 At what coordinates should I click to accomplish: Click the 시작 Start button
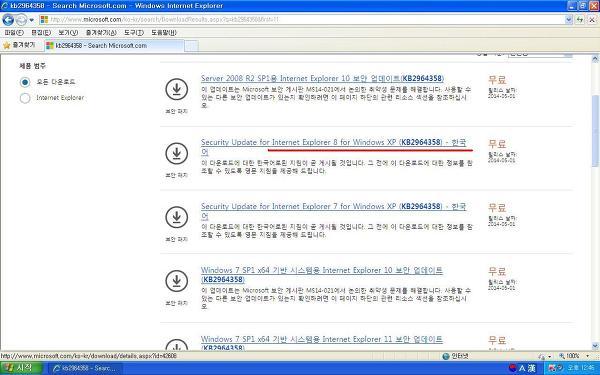coord(21,368)
